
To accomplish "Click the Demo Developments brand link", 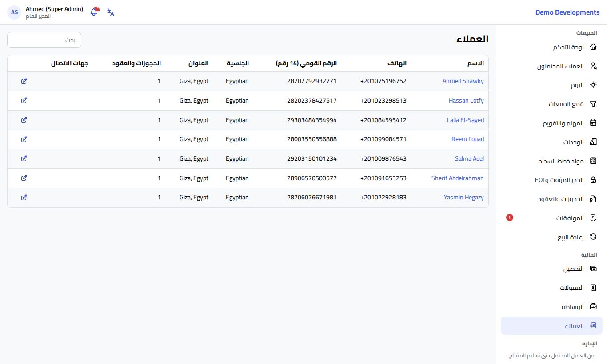I will (567, 12).
